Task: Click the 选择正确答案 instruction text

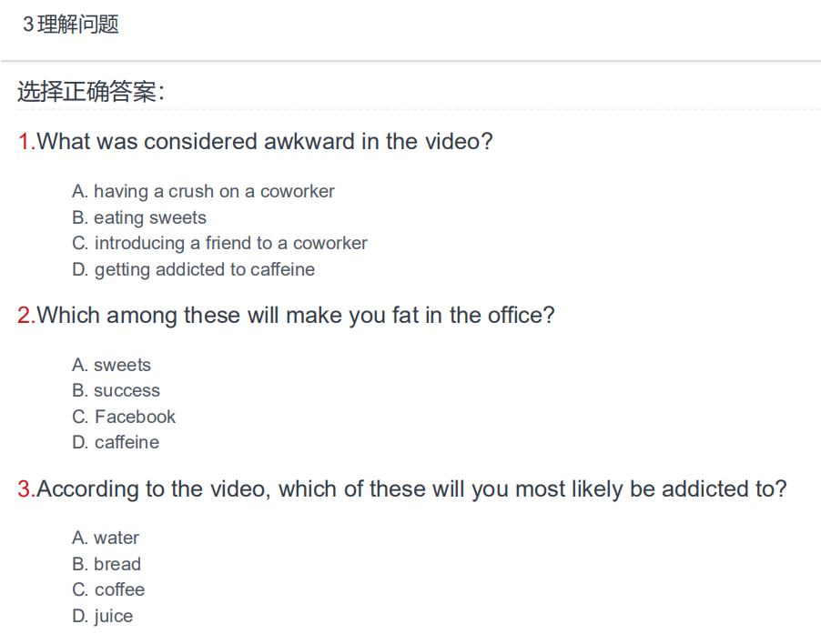Action: 91,92
